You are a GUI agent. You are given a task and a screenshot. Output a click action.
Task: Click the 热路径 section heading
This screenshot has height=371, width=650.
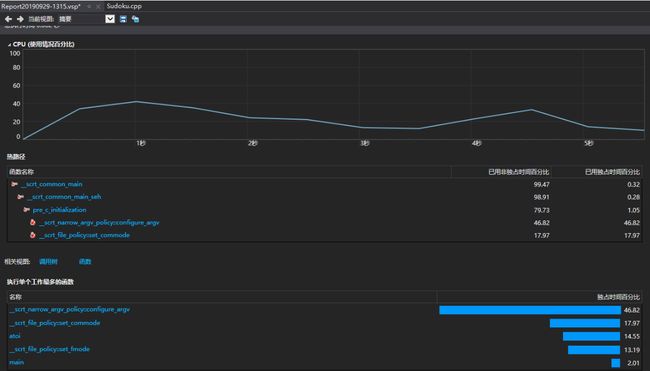tap(16, 157)
